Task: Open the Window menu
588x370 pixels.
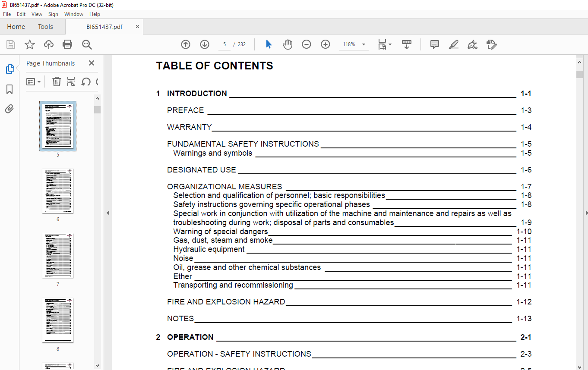Action: tap(74, 14)
